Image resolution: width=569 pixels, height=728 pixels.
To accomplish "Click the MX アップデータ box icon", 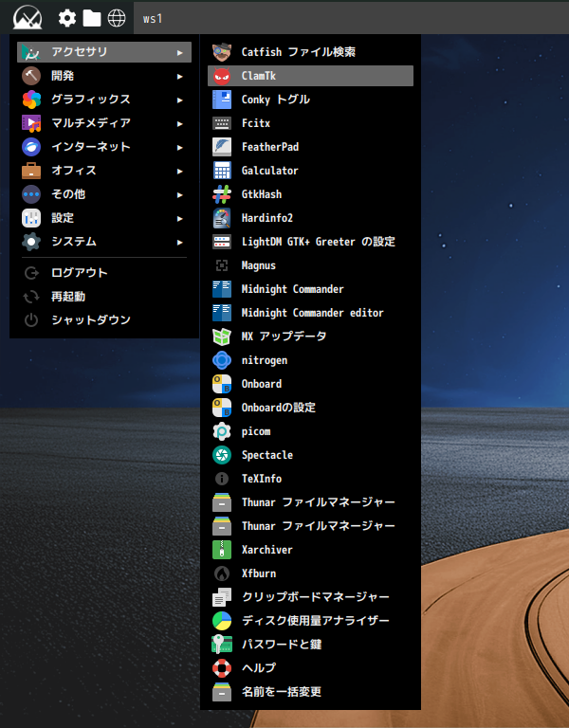I will point(222,337).
